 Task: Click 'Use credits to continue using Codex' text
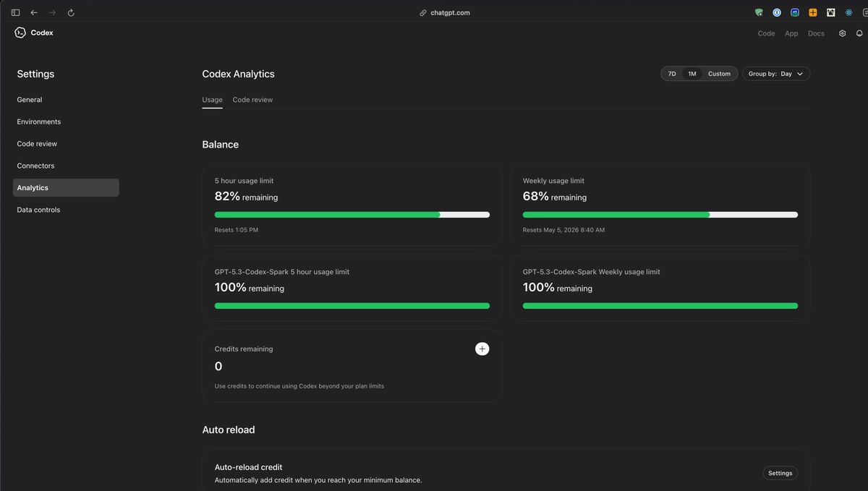pyautogui.click(x=299, y=386)
